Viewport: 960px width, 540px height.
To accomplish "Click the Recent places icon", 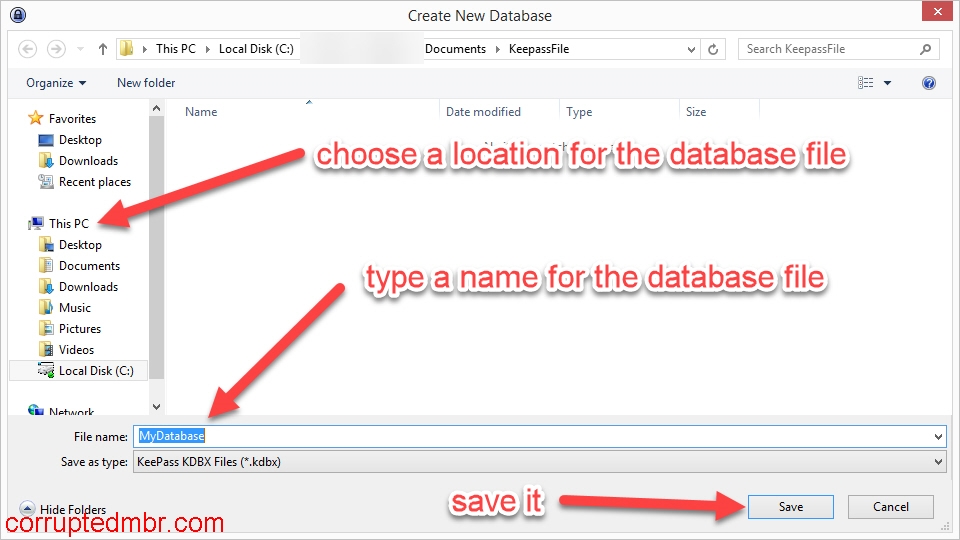I will click(x=46, y=181).
